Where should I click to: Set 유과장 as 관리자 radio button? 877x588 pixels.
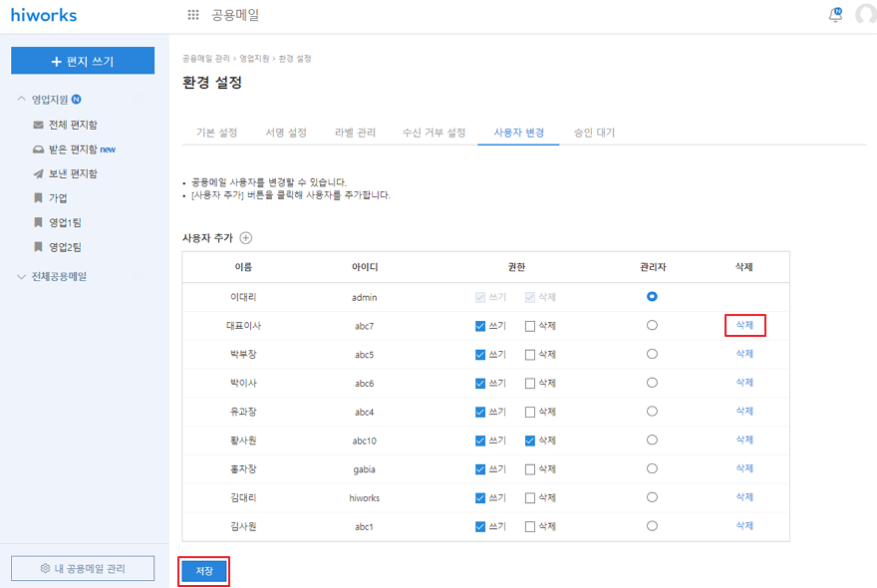click(x=652, y=411)
